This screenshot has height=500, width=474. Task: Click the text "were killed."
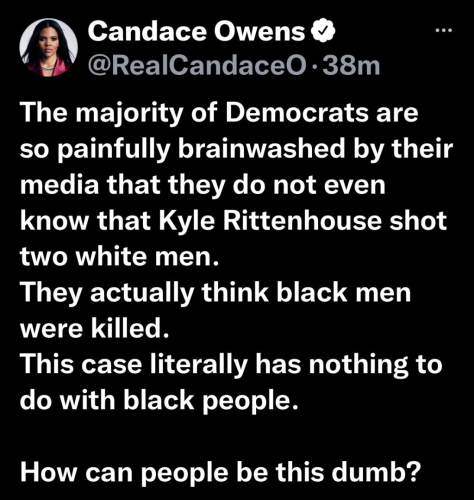[95, 328]
